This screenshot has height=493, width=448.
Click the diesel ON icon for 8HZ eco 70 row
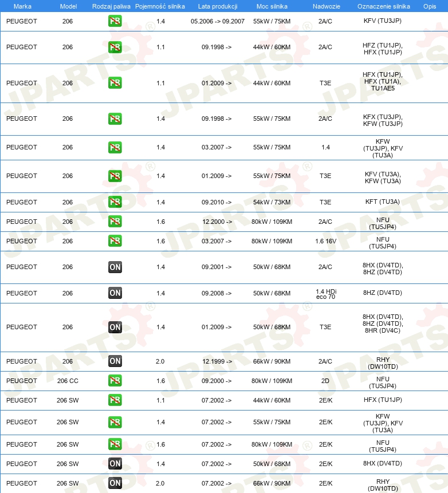pyautogui.click(x=115, y=293)
